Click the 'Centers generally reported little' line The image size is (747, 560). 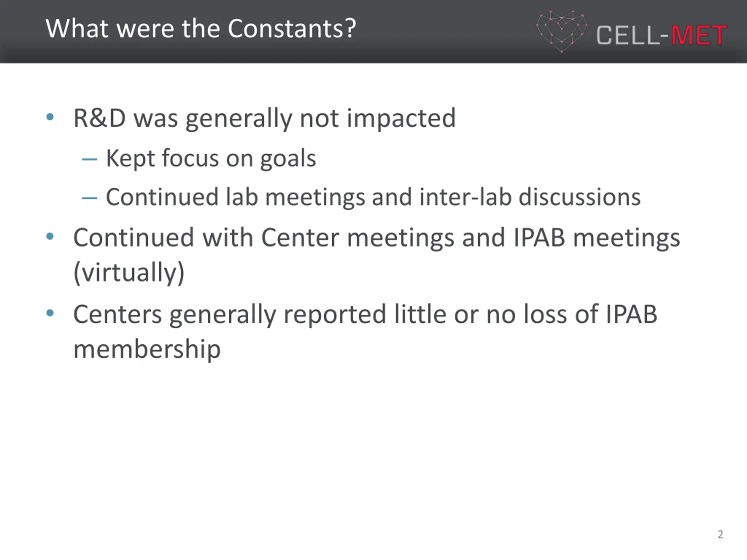click(365, 315)
